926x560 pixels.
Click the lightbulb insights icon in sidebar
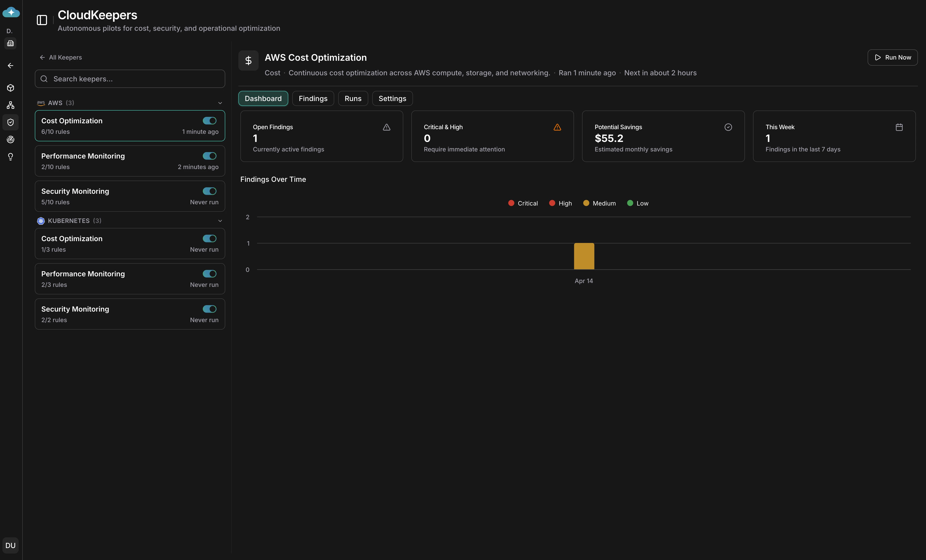point(11,157)
